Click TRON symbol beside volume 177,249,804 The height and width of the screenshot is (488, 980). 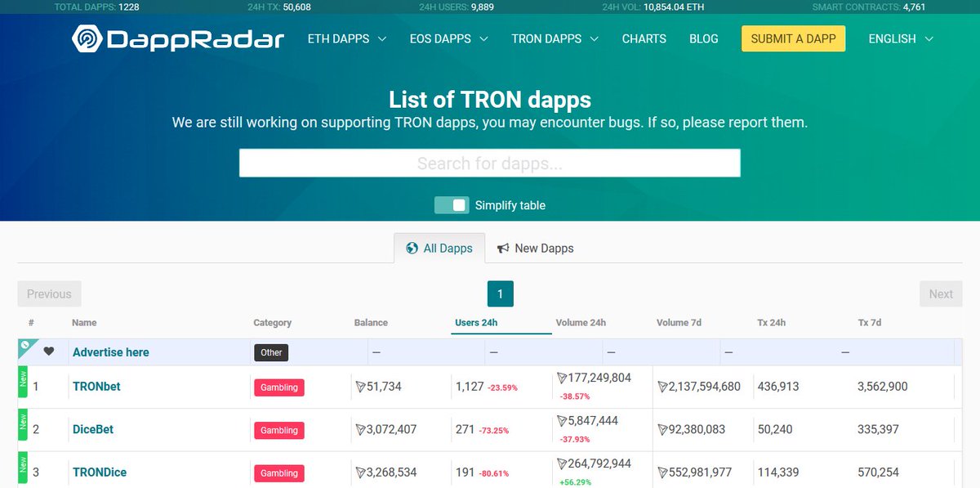561,378
